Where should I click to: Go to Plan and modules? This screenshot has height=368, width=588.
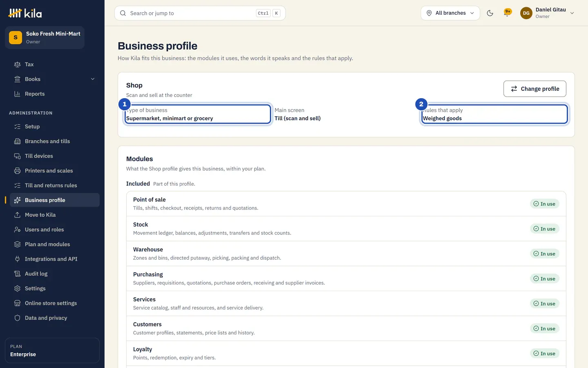tap(55, 244)
